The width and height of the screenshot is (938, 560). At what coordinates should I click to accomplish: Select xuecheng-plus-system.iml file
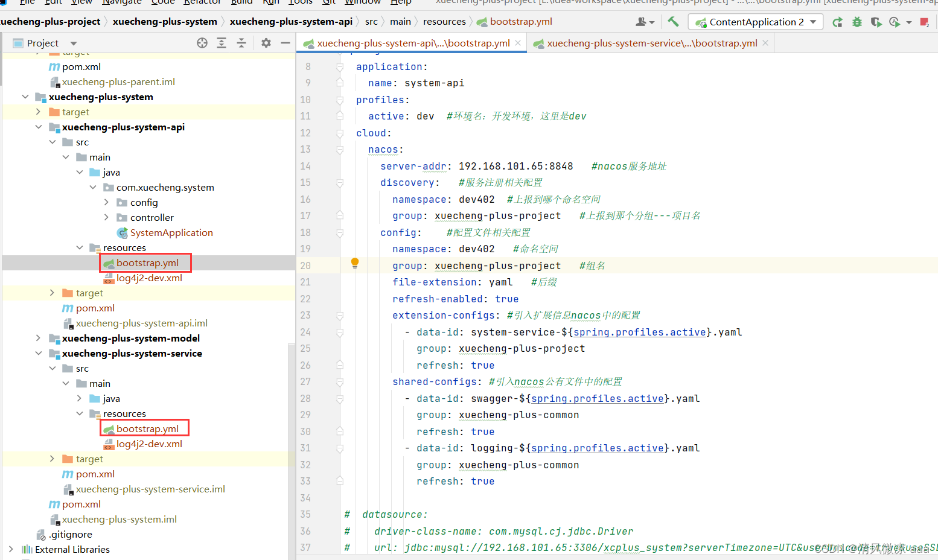pyautogui.click(x=120, y=520)
